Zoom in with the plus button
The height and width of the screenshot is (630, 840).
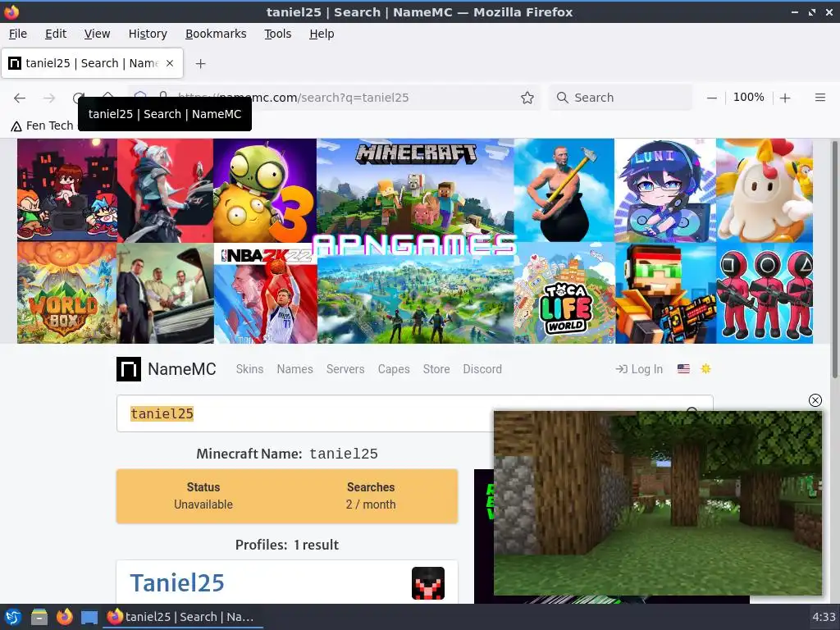(x=785, y=98)
